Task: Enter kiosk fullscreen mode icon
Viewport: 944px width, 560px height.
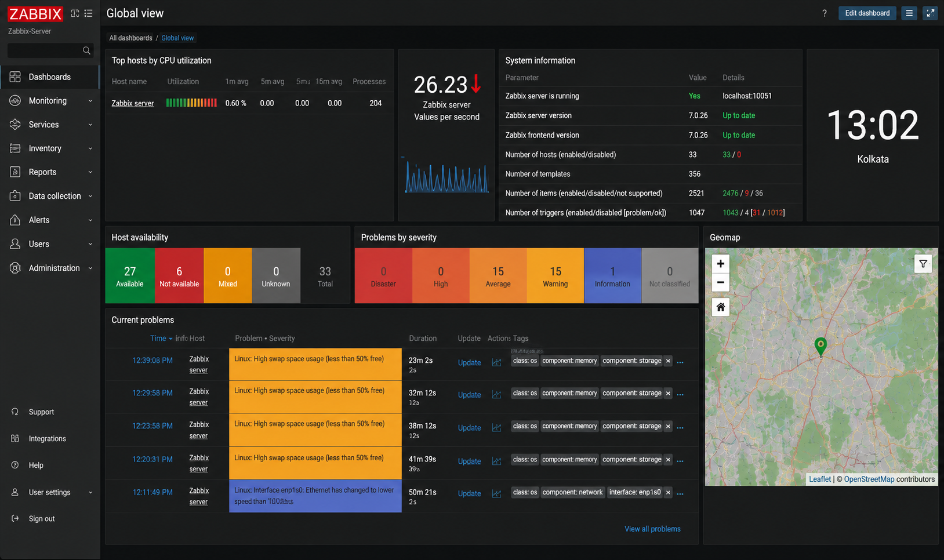Action: point(931,13)
